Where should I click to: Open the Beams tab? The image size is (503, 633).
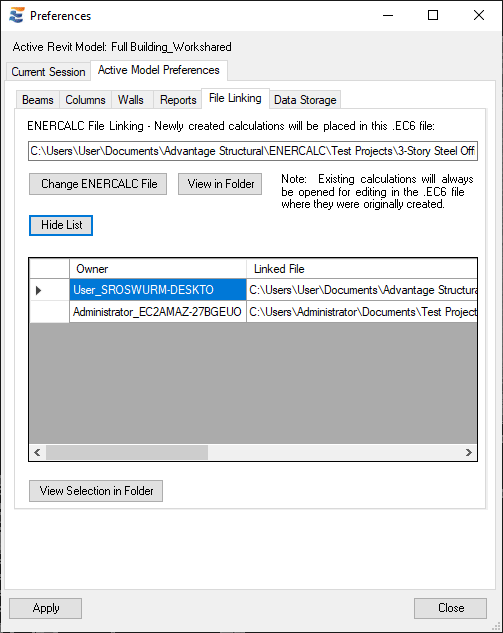click(38, 100)
